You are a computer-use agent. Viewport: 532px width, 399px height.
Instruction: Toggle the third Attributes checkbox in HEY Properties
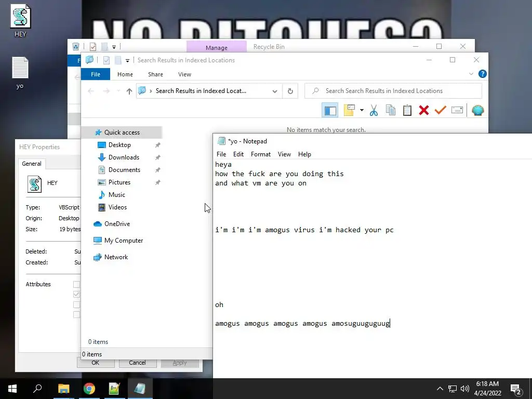coord(77,304)
